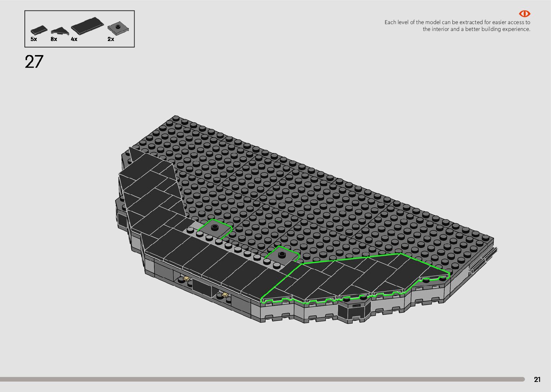Click the light tan piece nearest the model's corner
The width and height of the screenshot is (551, 392).
(x=186, y=278)
